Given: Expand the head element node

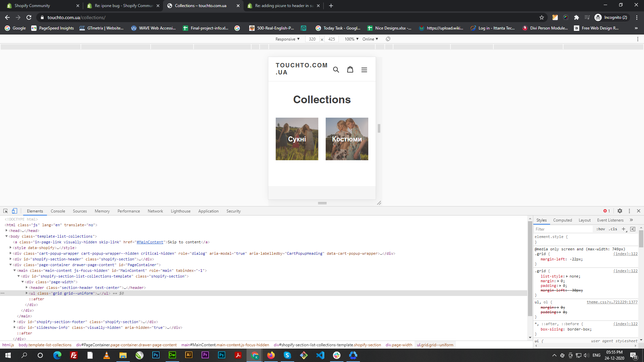Looking at the screenshot, I should tap(6, 231).
